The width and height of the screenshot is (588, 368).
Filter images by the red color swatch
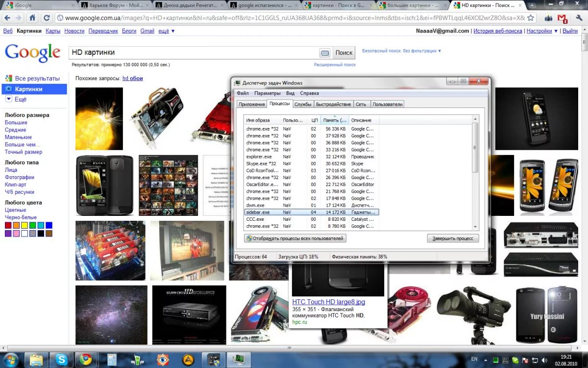(x=8, y=225)
